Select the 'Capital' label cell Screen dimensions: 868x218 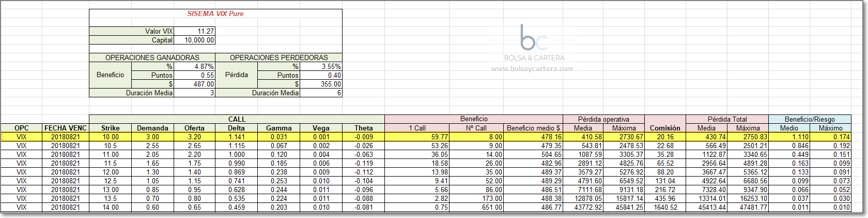coord(132,40)
